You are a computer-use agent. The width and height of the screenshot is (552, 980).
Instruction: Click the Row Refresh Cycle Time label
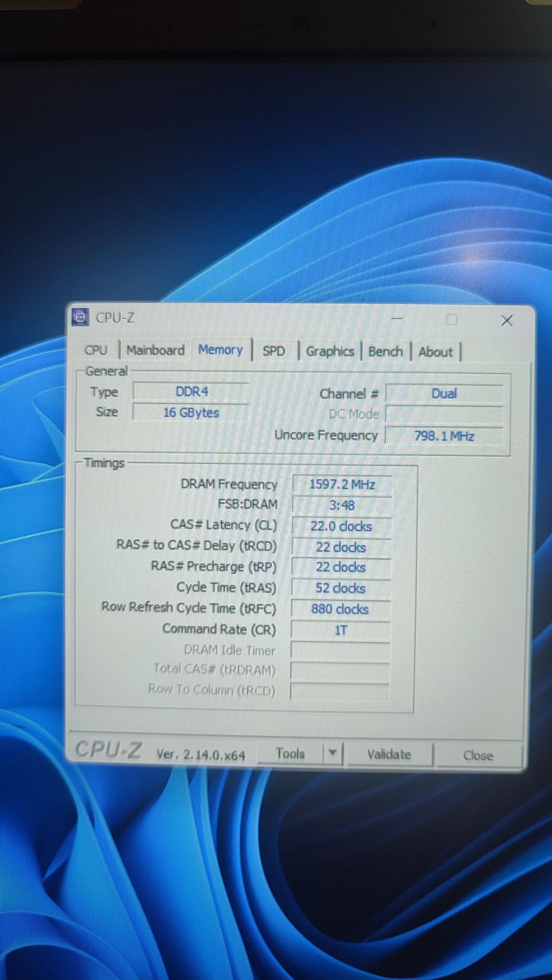tap(189, 608)
